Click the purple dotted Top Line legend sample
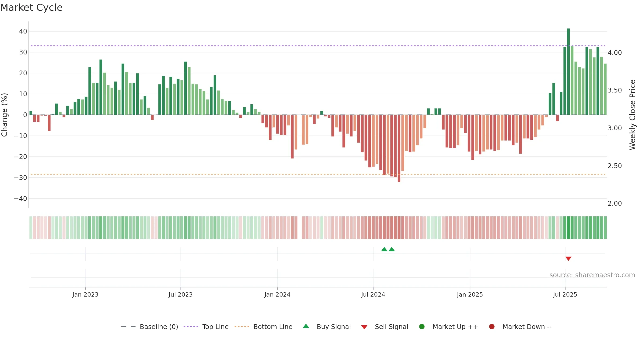 pos(191,327)
